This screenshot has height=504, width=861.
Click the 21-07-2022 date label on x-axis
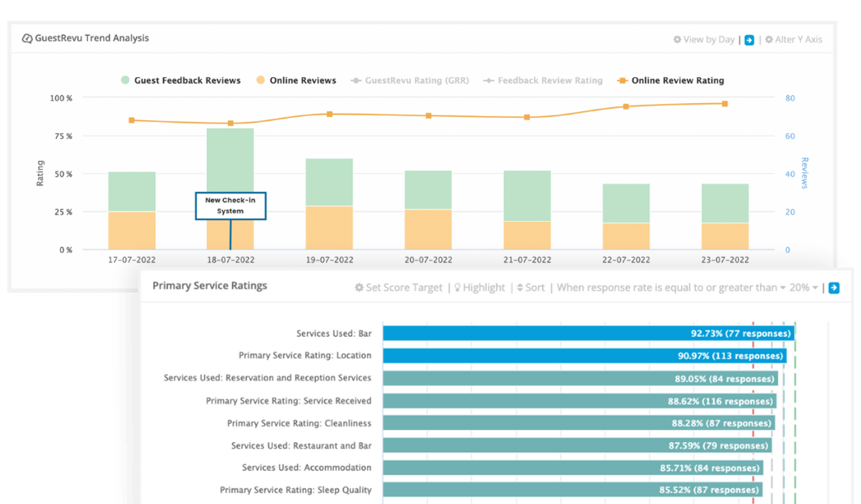tap(527, 260)
